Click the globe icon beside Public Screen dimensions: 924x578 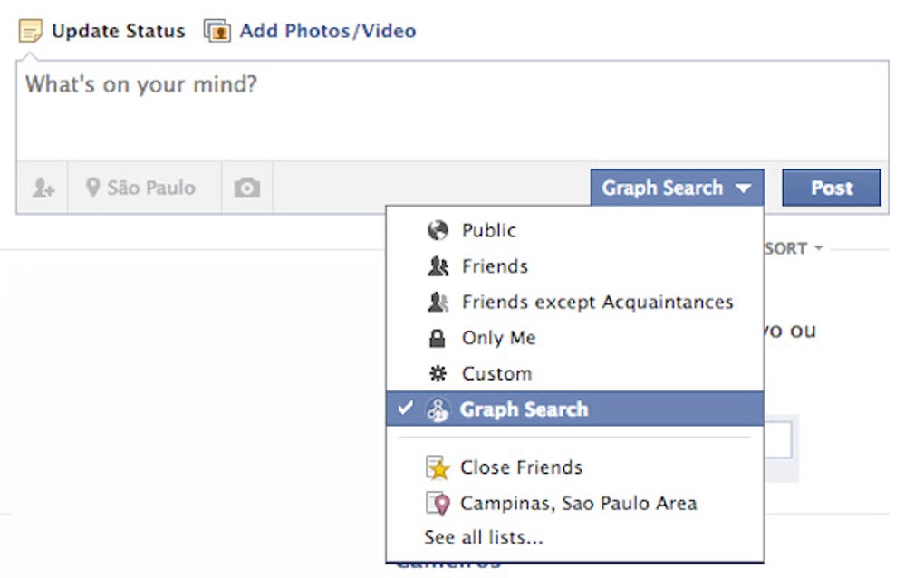[438, 230]
